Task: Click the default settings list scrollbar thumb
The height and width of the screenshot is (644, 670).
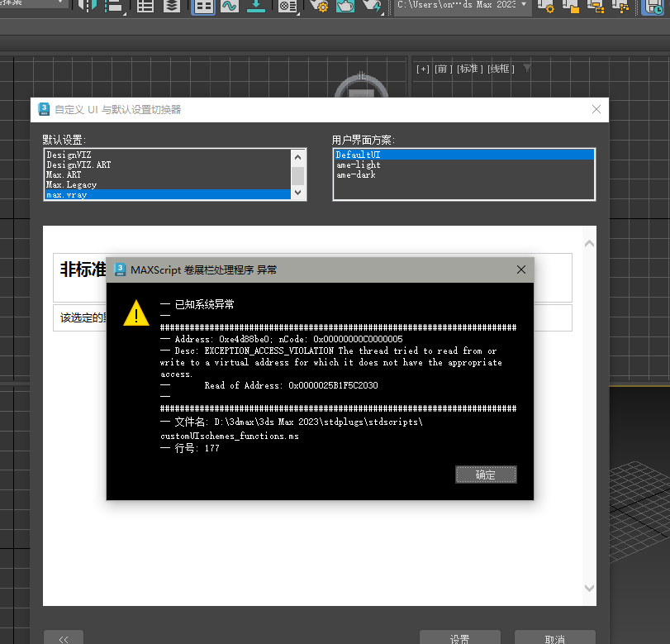Action: [298, 176]
